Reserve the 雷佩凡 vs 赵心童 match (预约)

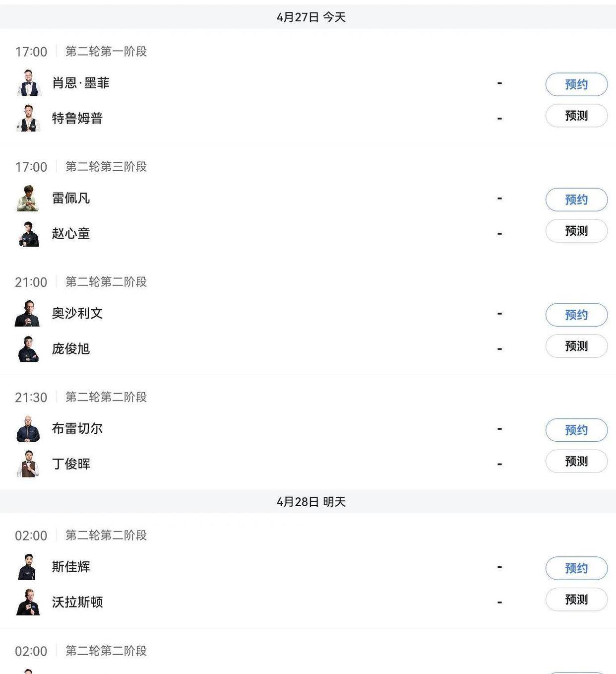576,200
